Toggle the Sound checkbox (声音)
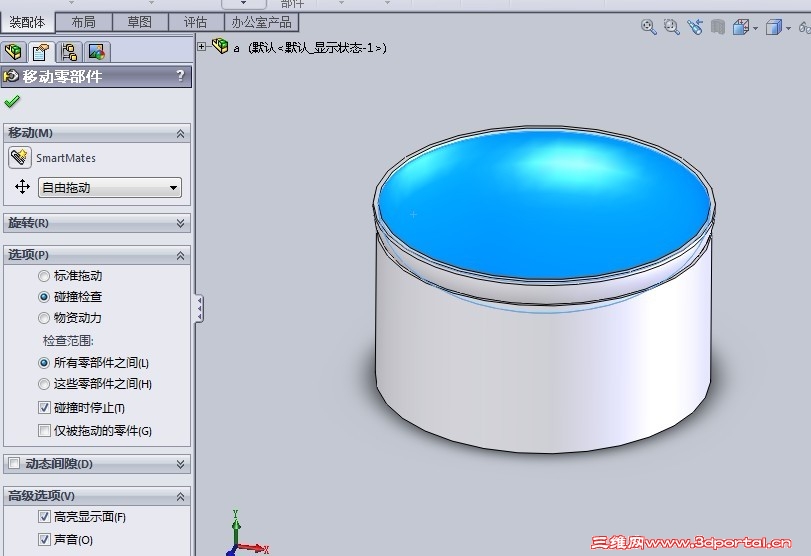This screenshot has height=556, width=811. pyautogui.click(x=44, y=539)
